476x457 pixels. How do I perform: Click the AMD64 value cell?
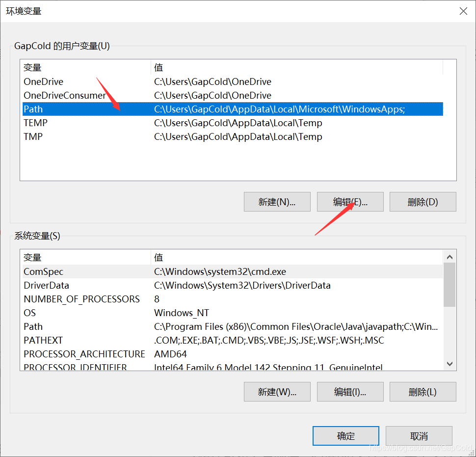click(171, 354)
